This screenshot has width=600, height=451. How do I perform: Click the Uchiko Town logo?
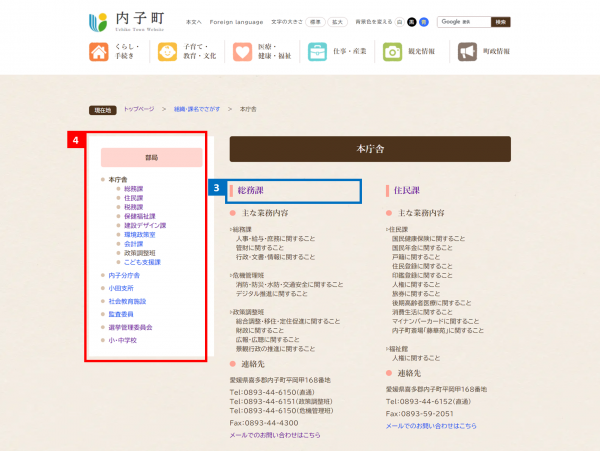[127, 22]
